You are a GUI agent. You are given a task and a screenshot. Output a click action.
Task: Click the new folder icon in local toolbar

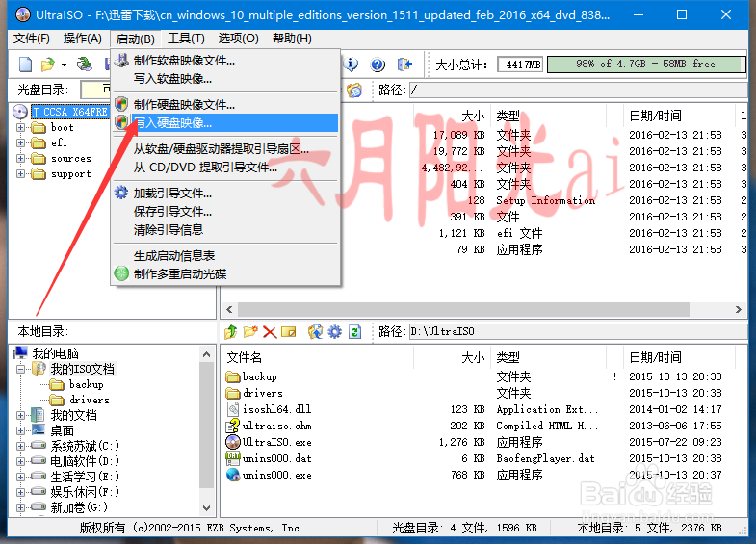250,331
